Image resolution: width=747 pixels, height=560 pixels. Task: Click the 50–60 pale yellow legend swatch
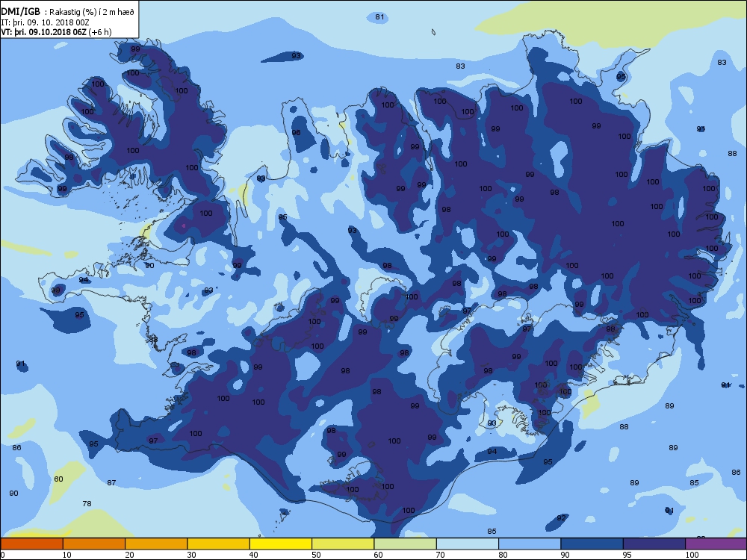pyautogui.click(x=343, y=544)
